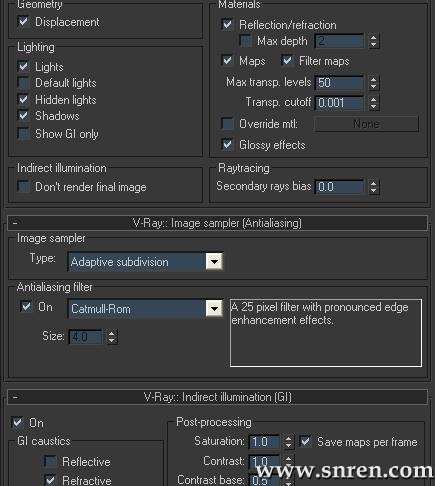435x486 pixels.
Task: Click the Max transp. levels spinner arrows
Action: click(374, 83)
